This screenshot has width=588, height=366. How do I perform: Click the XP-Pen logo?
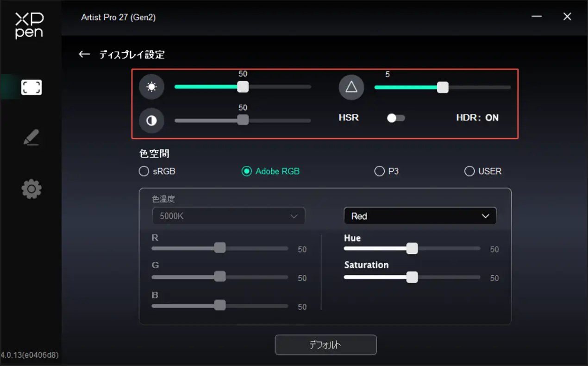click(x=29, y=25)
